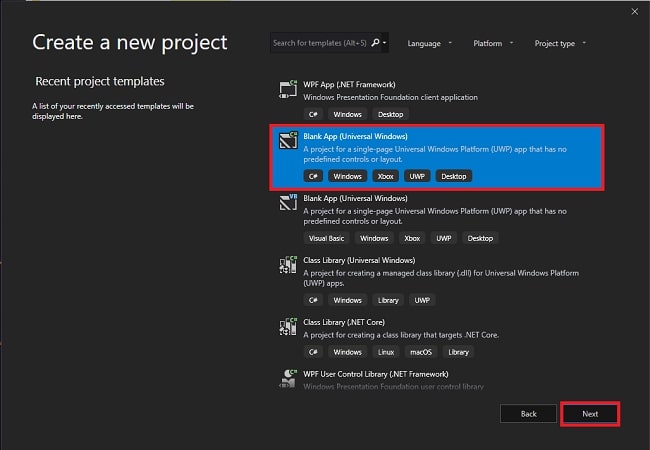The height and width of the screenshot is (450, 650).
Task: Click the macOS tag under Class Library (.NET Core)
Action: 421,352
